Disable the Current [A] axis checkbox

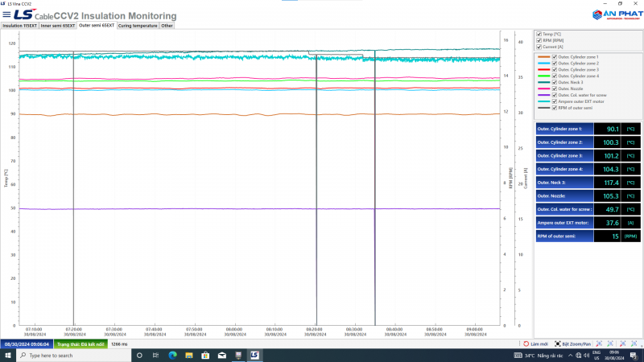(x=539, y=47)
